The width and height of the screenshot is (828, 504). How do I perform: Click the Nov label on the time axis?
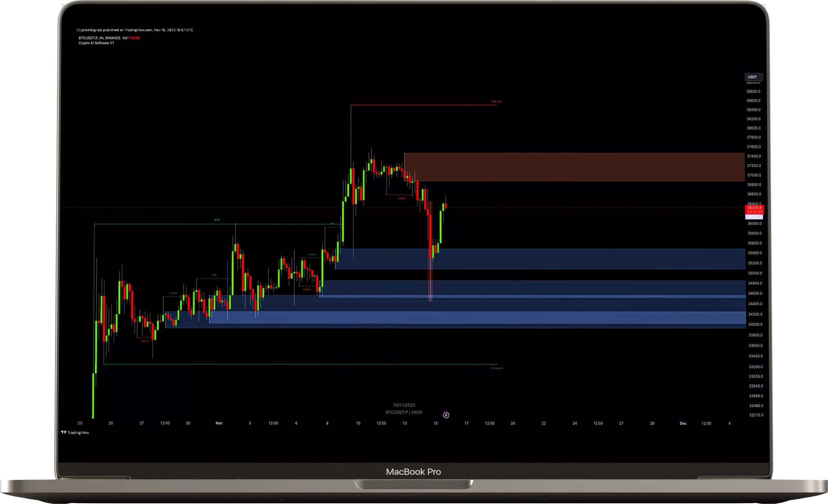point(219,423)
